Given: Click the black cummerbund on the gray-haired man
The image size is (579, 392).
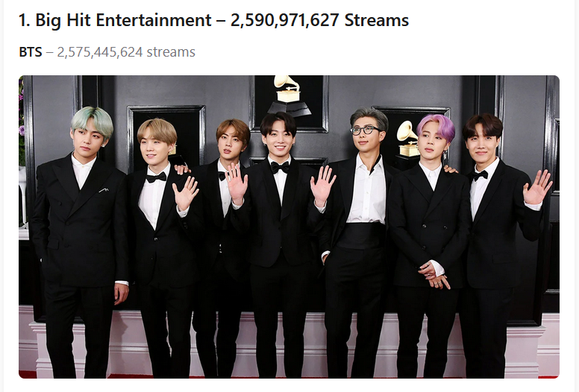Looking at the screenshot, I should [x=361, y=235].
